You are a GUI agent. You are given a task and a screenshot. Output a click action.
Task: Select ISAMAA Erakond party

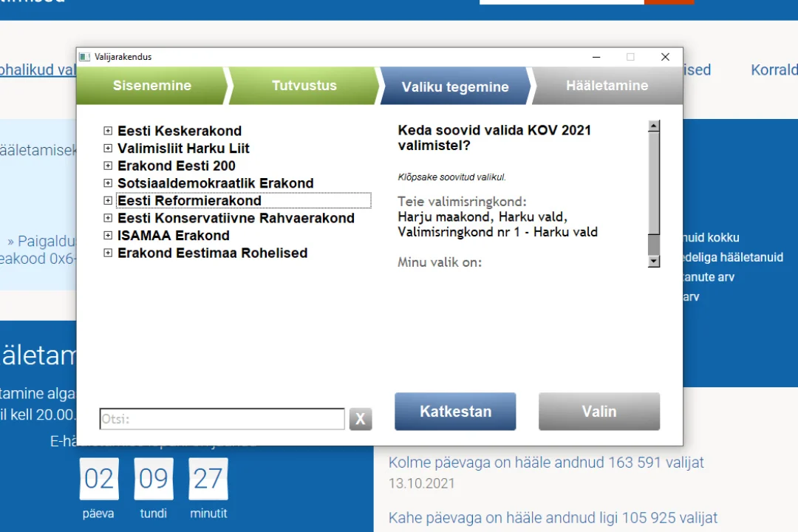[x=174, y=235]
